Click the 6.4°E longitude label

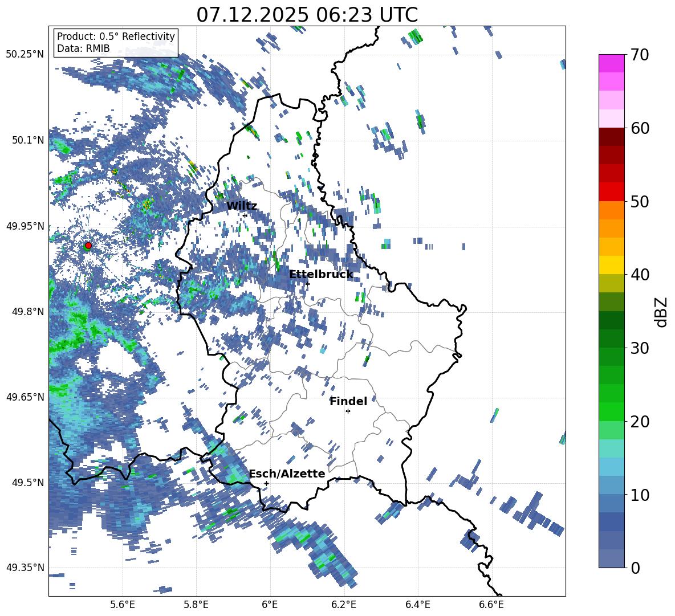pyautogui.click(x=417, y=605)
